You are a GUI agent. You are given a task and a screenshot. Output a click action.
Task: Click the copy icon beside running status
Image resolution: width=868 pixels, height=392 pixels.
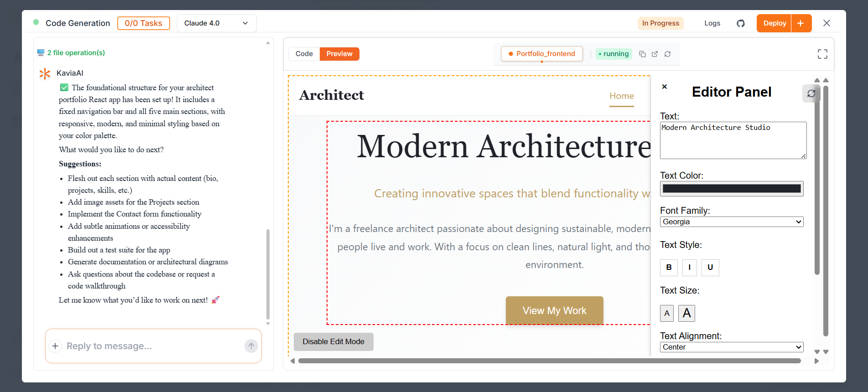(x=642, y=54)
